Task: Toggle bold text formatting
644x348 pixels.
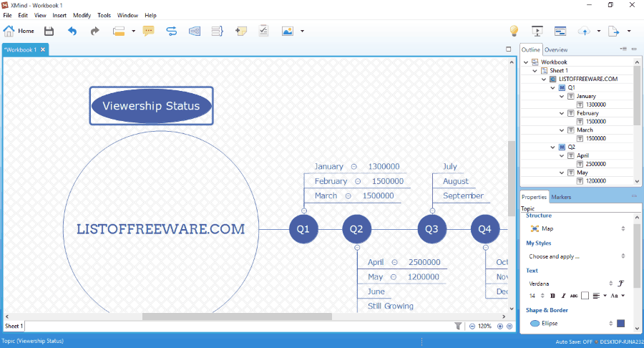Action: point(553,296)
